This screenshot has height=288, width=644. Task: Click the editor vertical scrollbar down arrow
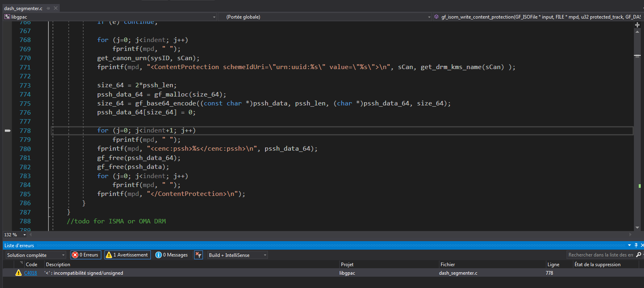point(638,228)
